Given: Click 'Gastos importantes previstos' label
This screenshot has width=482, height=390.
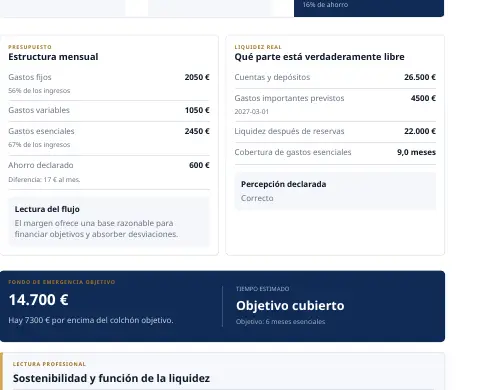Looking at the screenshot, I should pyautogui.click(x=289, y=98).
